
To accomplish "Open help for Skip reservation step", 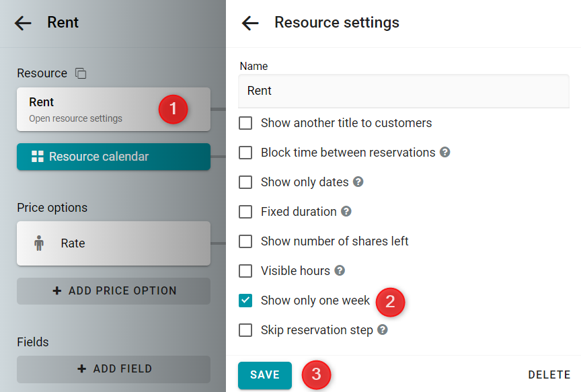I will point(383,329).
